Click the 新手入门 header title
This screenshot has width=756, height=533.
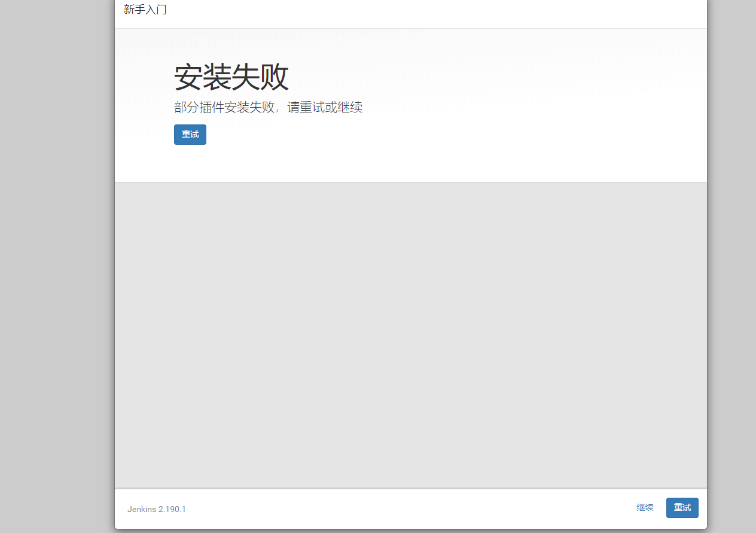pos(145,10)
